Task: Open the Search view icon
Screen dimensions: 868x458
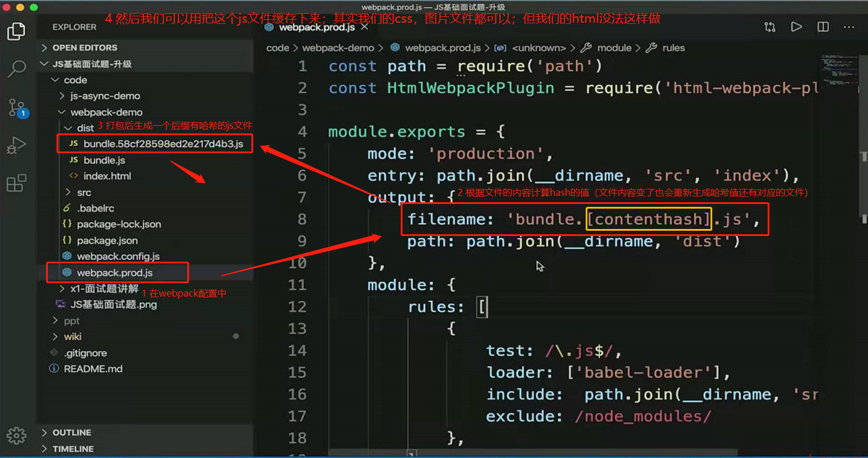Action: point(16,69)
